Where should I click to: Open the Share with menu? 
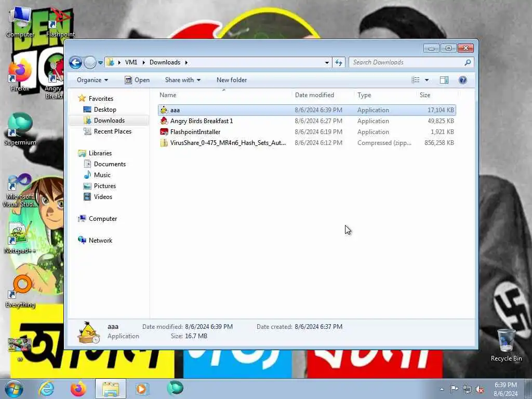pyautogui.click(x=183, y=80)
